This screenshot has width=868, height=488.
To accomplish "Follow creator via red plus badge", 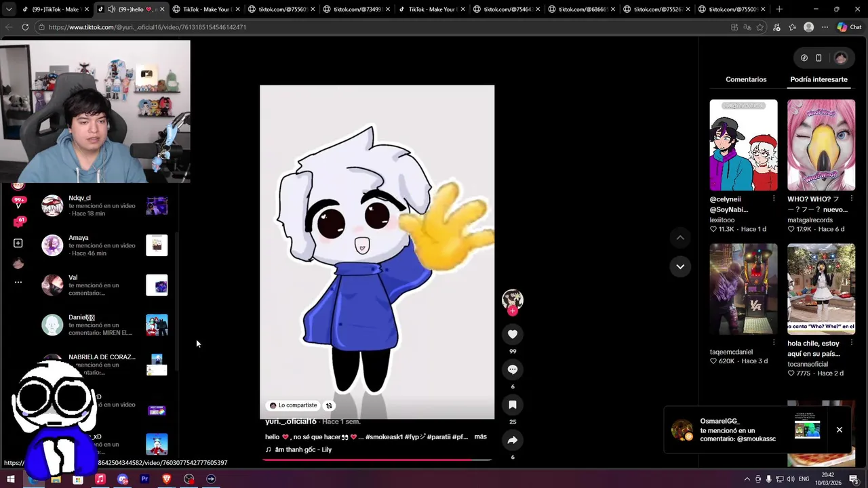I will tap(513, 311).
